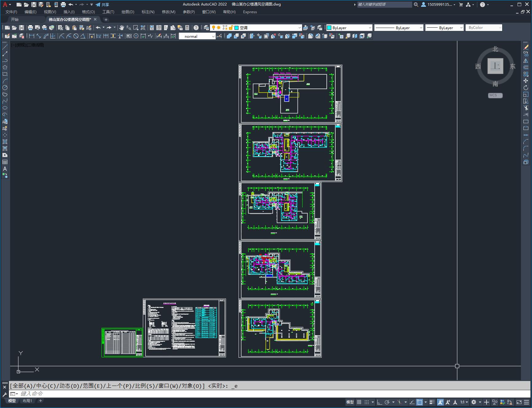The width and height of the screenshot is (532, 408).
Task: Toggle polar tracking in status bar
Action: pyautogui.click(x=387, y=402)
